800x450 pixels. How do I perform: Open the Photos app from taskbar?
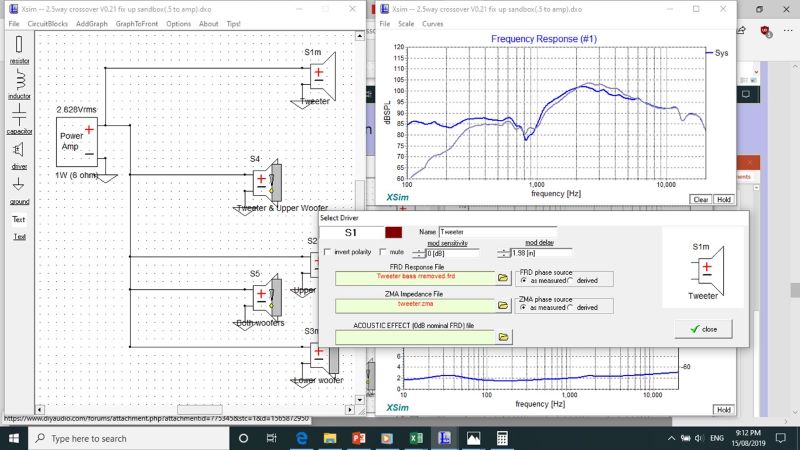[x=473, y=438]
